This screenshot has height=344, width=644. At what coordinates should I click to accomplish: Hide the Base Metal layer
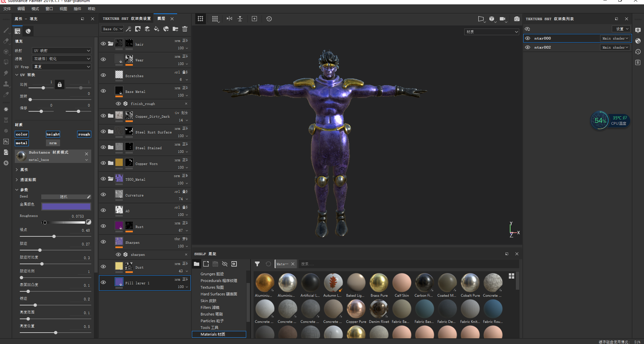tap(103, 91)
